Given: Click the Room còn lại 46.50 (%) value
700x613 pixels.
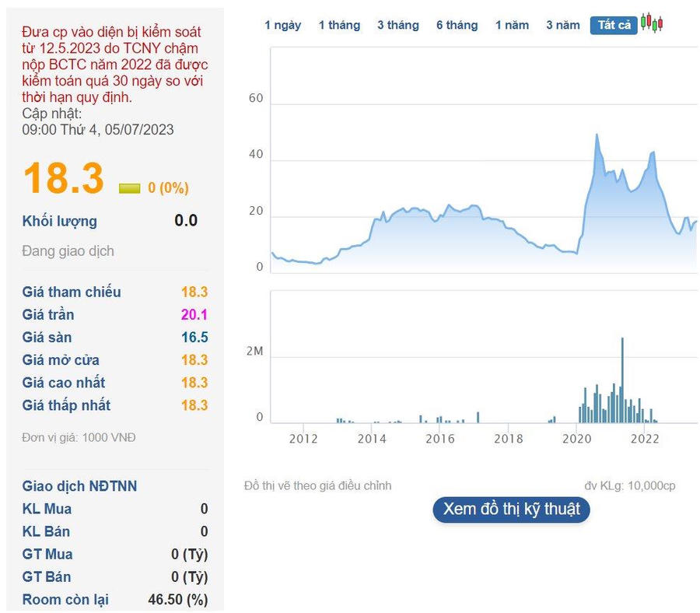Looking at the screenshot, I should click(177, 600).
